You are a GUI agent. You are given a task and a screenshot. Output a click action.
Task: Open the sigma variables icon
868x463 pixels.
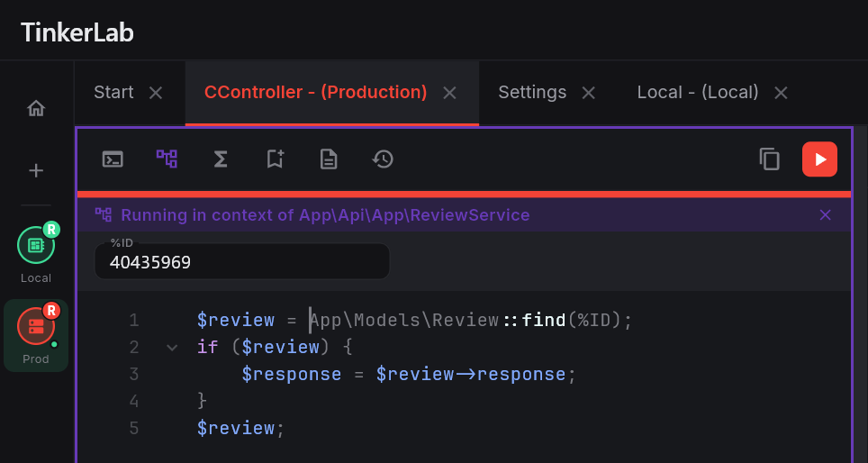221,159
